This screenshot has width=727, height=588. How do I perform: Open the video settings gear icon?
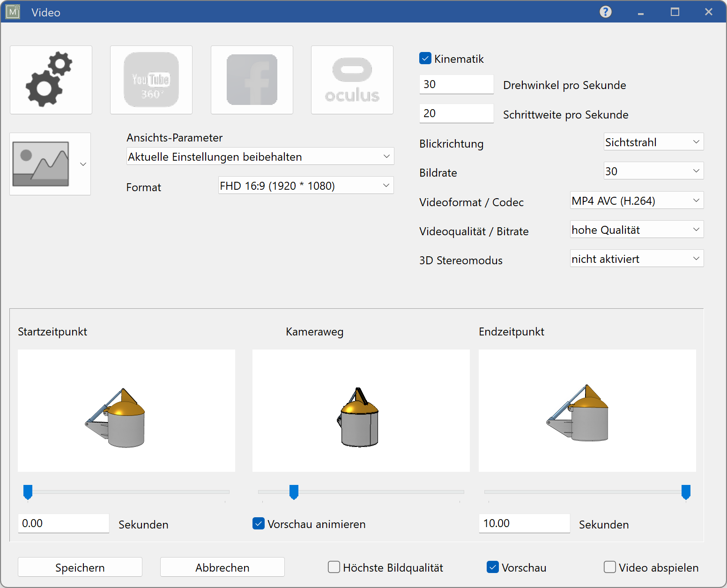pyautogui.click(x=51, y=80)
